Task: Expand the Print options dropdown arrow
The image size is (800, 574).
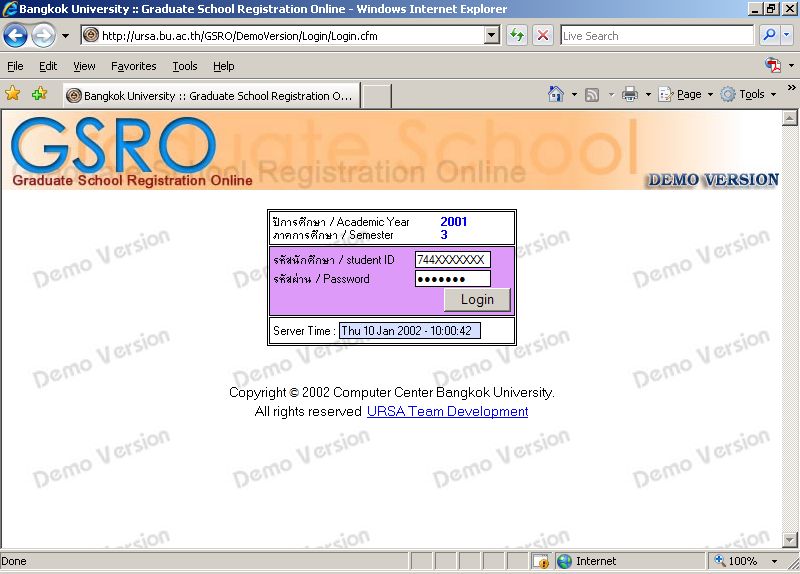Action: 648,94
